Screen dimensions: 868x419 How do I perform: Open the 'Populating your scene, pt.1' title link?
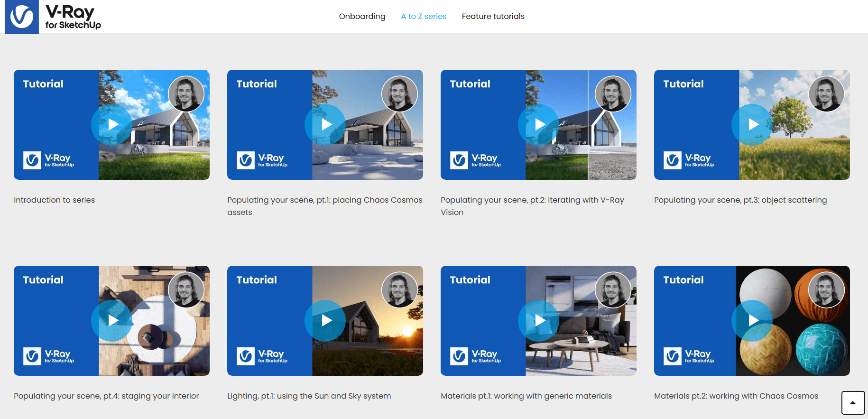click(x=324, y=206)
